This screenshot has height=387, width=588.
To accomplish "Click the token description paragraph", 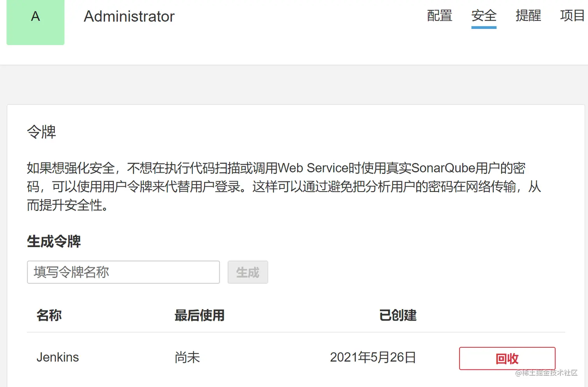I will tap(284, 187).
